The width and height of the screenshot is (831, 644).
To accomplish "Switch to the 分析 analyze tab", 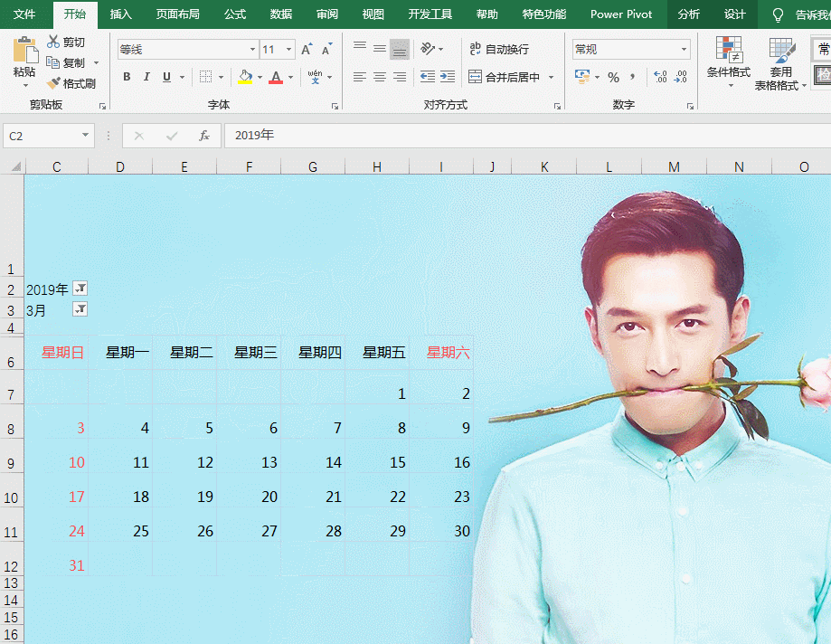I will coord(688,14).
